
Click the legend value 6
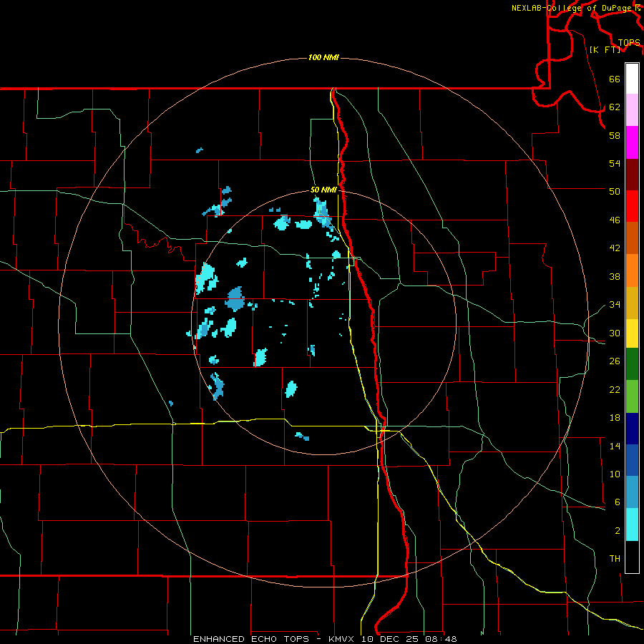tap(618, 502)
